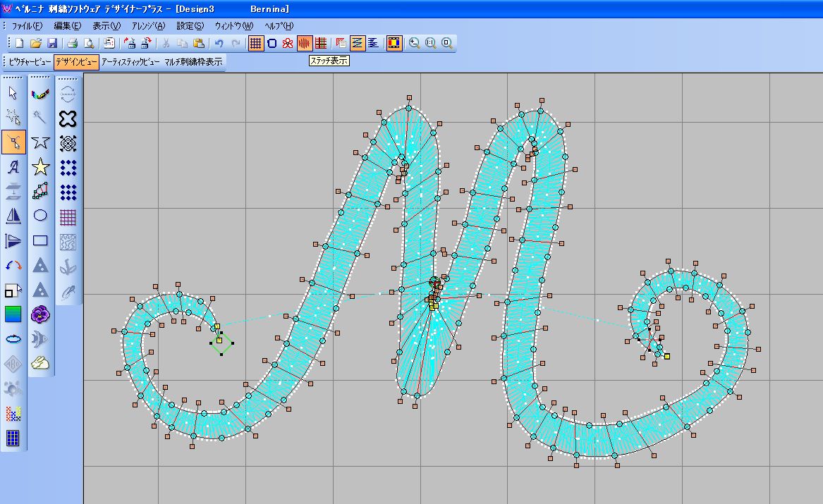Click the read-from-machine icon in the toolbar
The height and width of the screenshot is (504, 823).
click(146, 43)
